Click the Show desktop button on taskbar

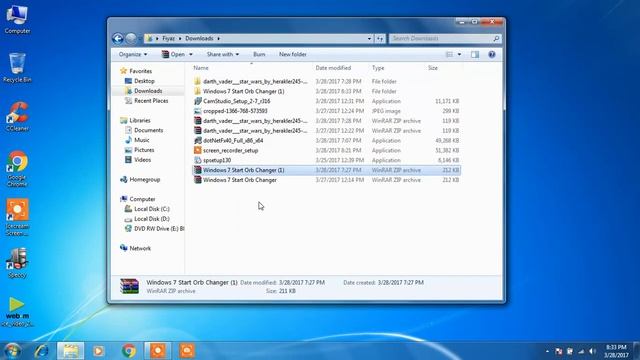click(x=636, y=351)
